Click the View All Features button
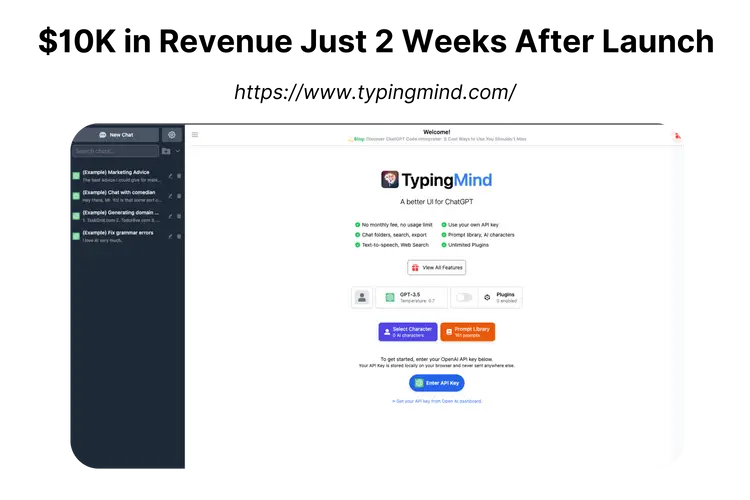The image size is (750, 500). pos(437,267)
